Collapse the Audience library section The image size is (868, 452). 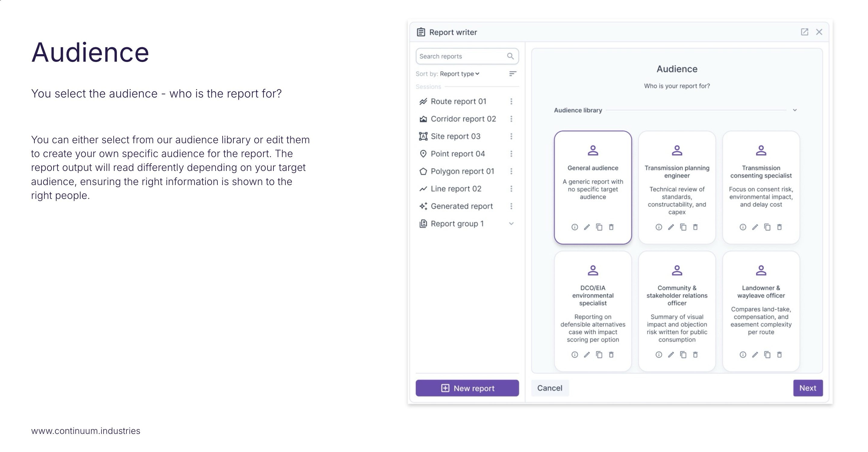[795, 110]
